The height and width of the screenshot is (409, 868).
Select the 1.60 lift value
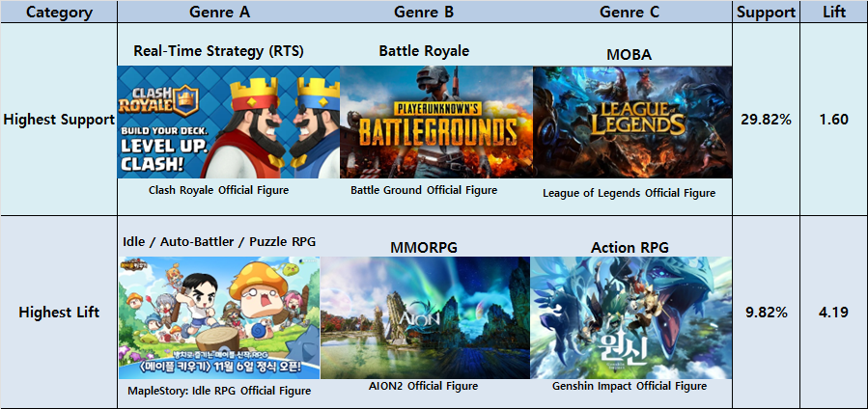click(x=834, y=120)
